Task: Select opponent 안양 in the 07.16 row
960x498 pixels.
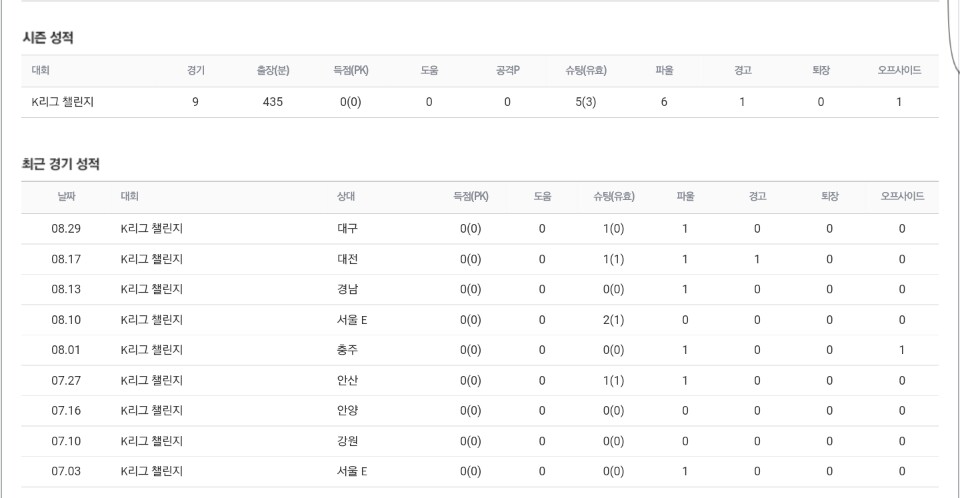Action: click(x=347, y=411)
